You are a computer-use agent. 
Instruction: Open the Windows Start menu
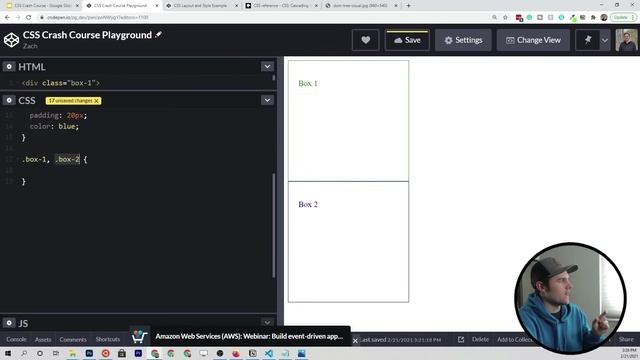pyautogui.click(x=8, y=353)
